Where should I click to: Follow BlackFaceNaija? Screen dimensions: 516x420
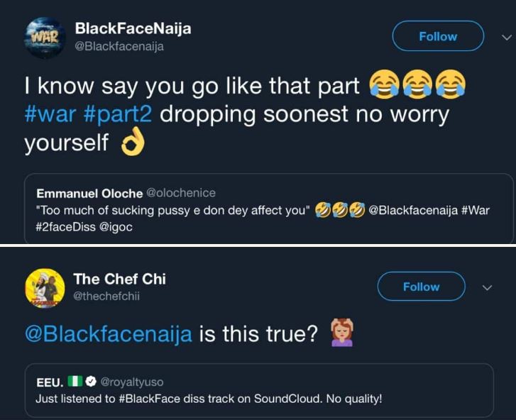(x=438, y=36)
